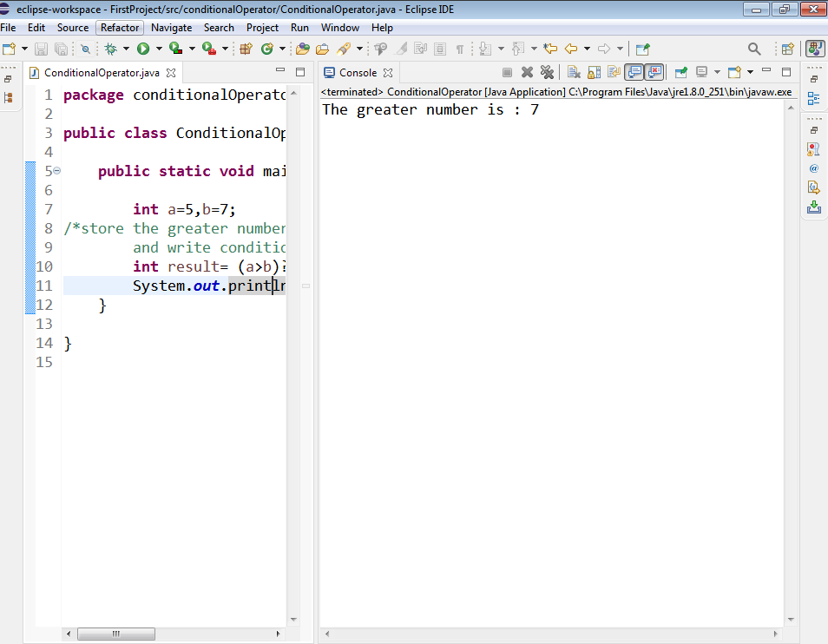The image size is (828, 644).
Task: Open the Source menu
Action: (73, 28)
